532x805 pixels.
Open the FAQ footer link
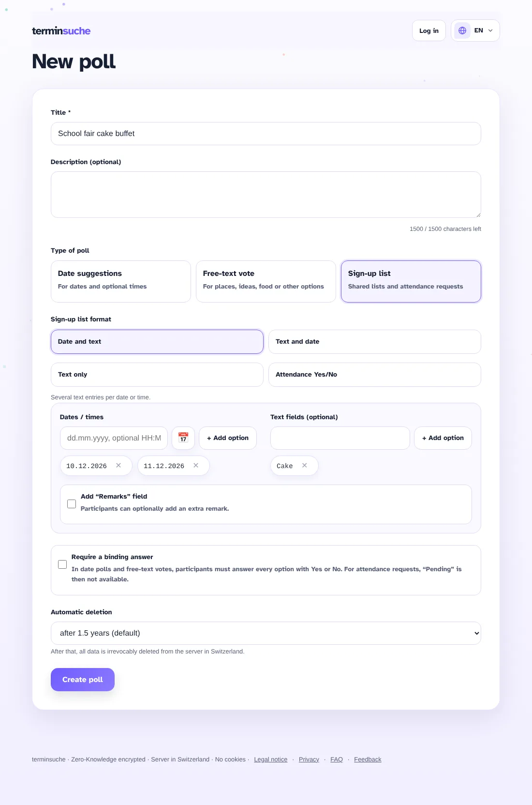[x=337, y=759]
